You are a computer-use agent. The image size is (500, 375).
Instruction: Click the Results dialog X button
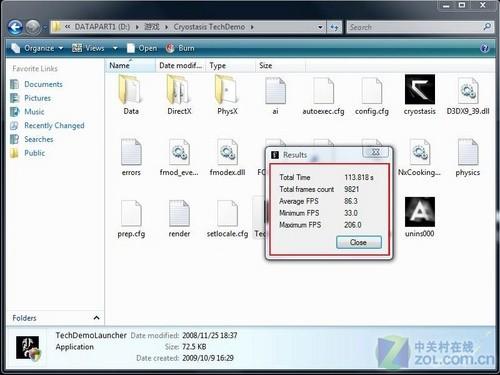click(375, 152)
